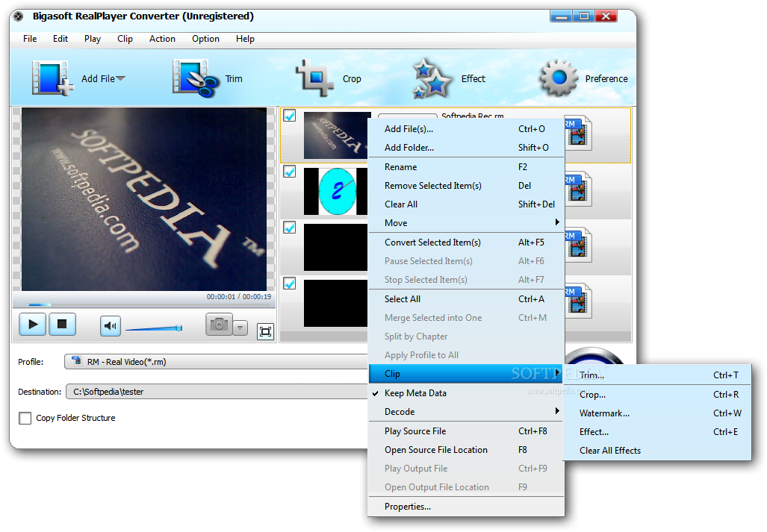Play the video preview
767x532 pixels.
[33, 325]
